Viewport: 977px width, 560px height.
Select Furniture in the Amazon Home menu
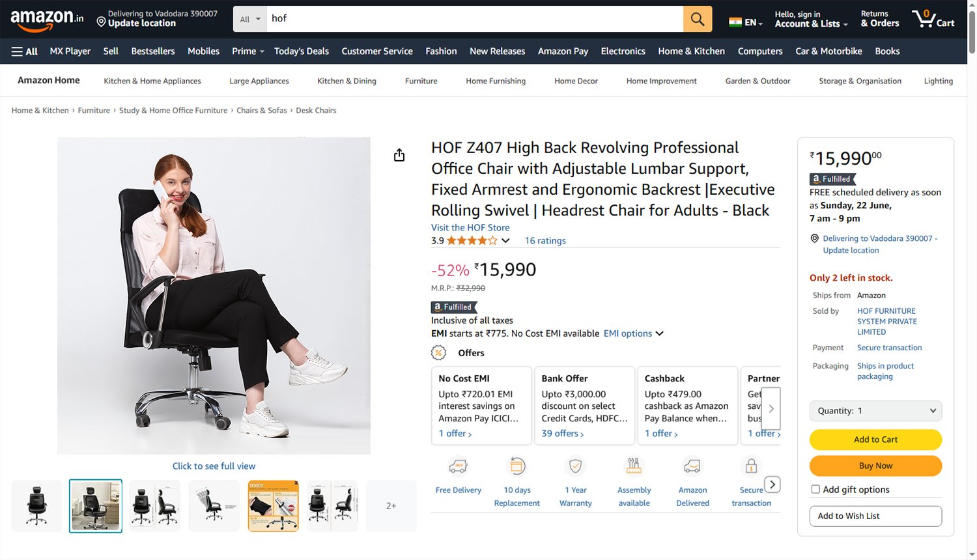(420, 81)
